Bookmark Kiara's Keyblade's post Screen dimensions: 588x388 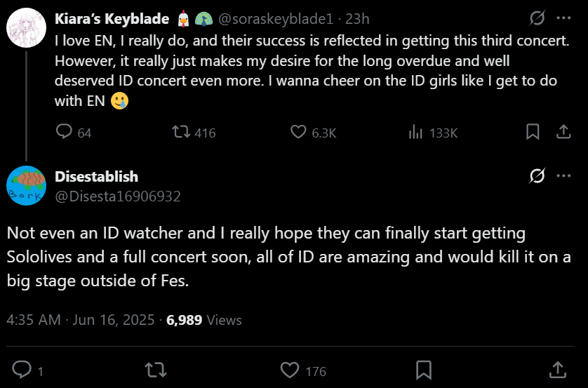[x=533, y=132]
